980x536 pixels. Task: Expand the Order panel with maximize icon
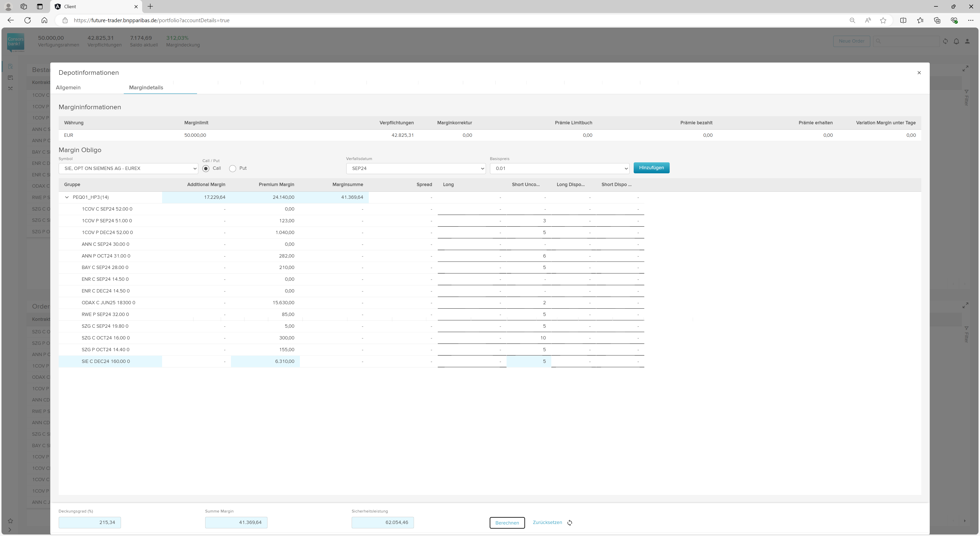(965, 306)
